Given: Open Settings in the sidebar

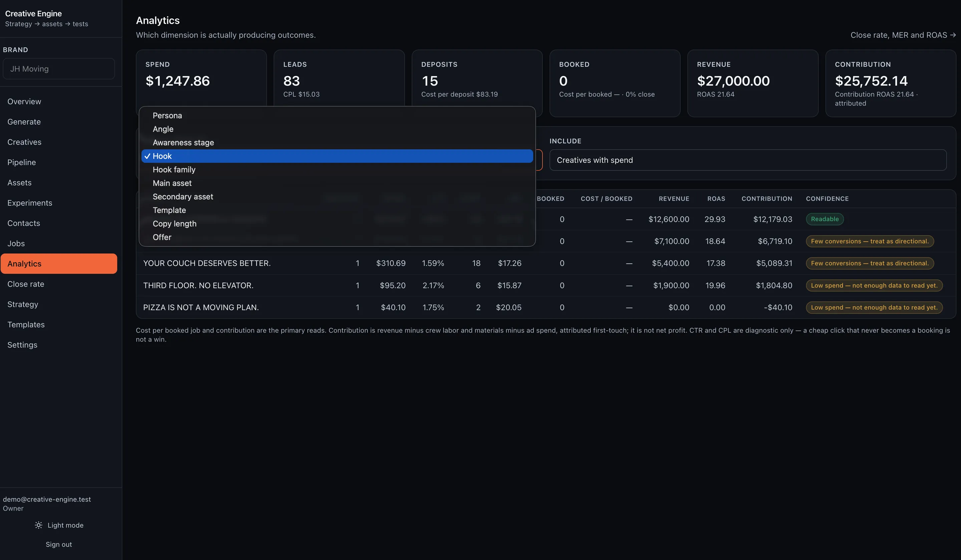Looking at the screenshot, I should (59, 345).
